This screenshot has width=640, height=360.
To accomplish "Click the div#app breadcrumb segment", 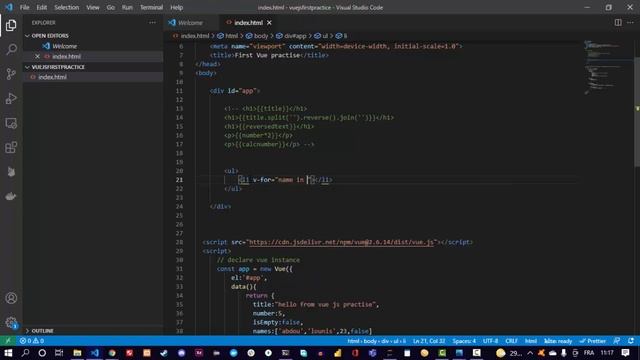I will point(291,36).
